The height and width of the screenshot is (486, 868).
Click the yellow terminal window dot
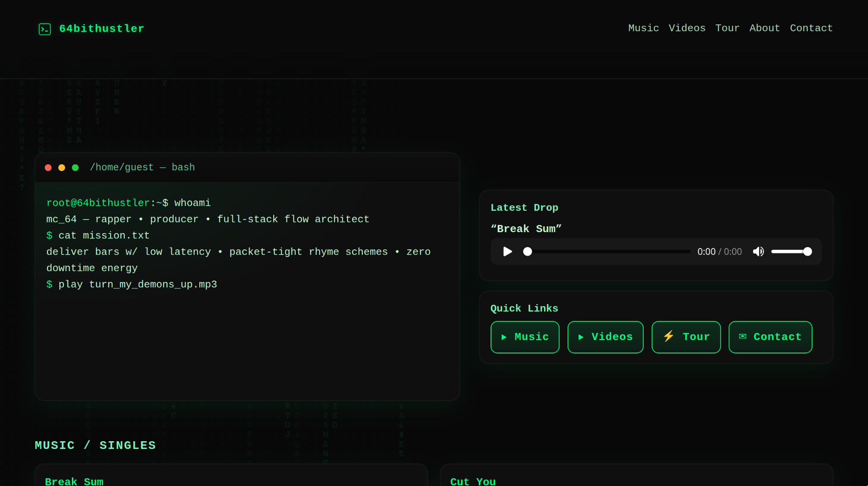pos(62,168)
